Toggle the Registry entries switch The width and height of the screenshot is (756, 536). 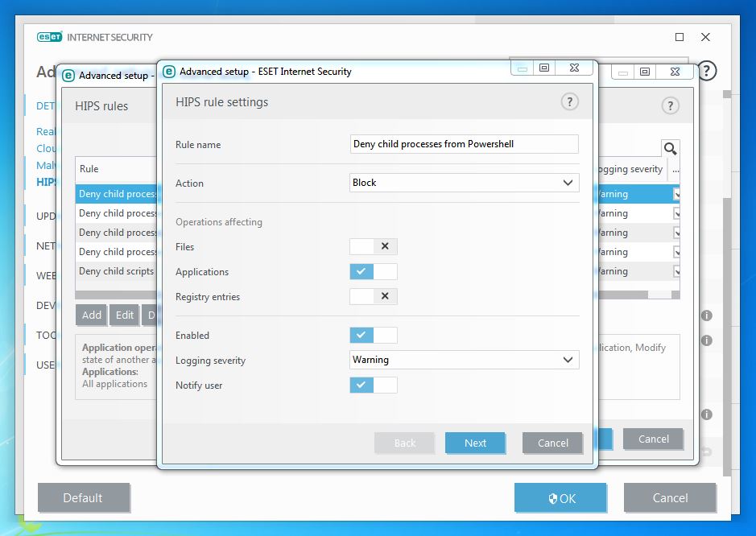pos(374,296)
